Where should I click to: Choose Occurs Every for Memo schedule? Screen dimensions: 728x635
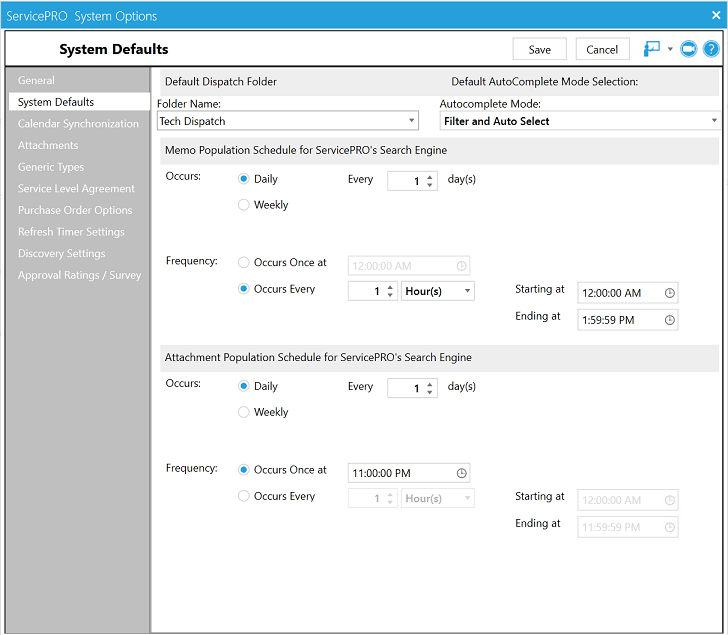click(x=243, y=289)
